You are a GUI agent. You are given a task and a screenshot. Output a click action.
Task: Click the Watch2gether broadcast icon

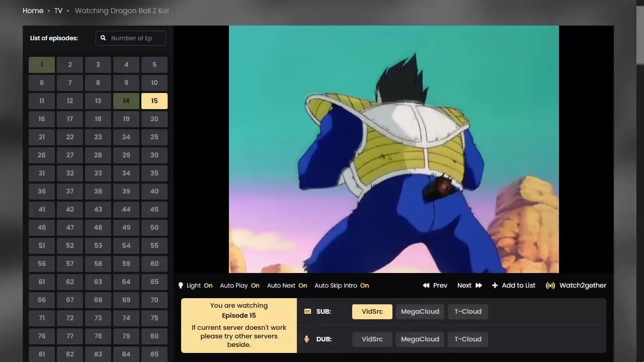tap(550, 286)
